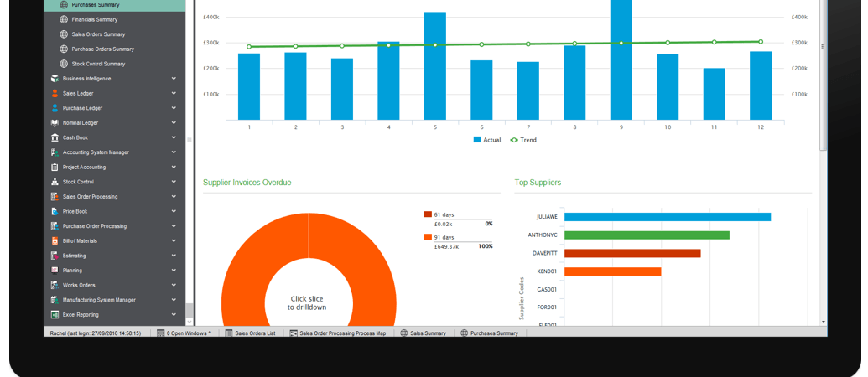Screen dimensions: 868x377
Task: Click the JULIAWE supplier bar
Action: (x=668, y=217)
